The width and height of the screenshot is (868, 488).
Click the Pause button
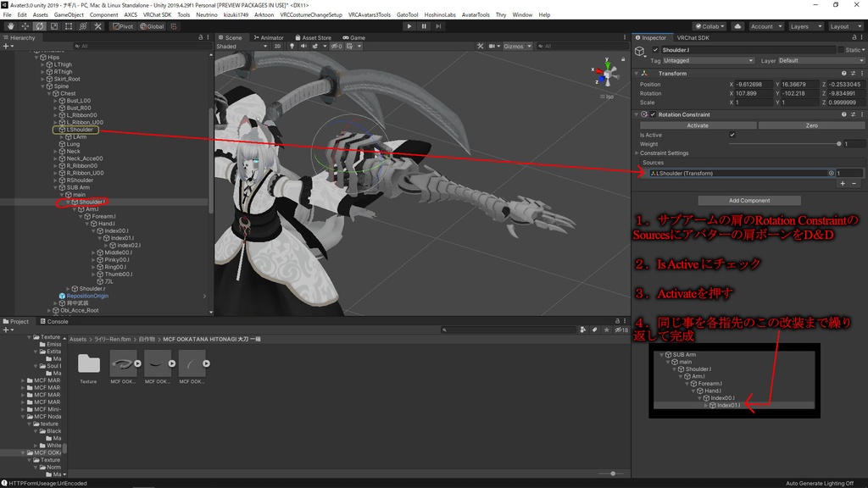click(x=424, y=26)
